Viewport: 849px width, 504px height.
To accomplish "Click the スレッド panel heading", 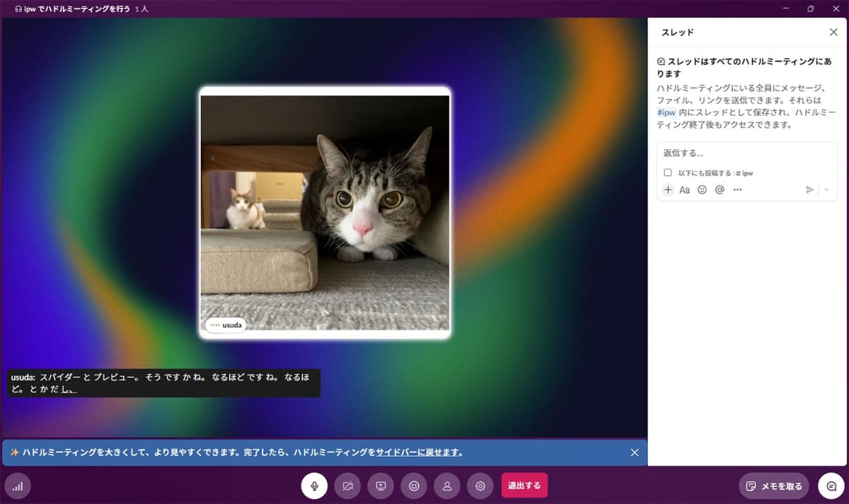I will pyautogui.click(x=677, y=33).
